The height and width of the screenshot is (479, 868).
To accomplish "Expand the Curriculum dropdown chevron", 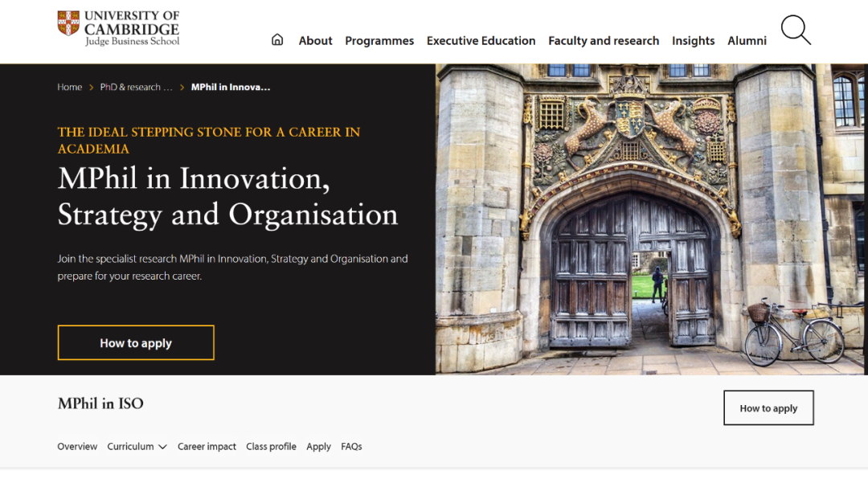I will point(162,447).
